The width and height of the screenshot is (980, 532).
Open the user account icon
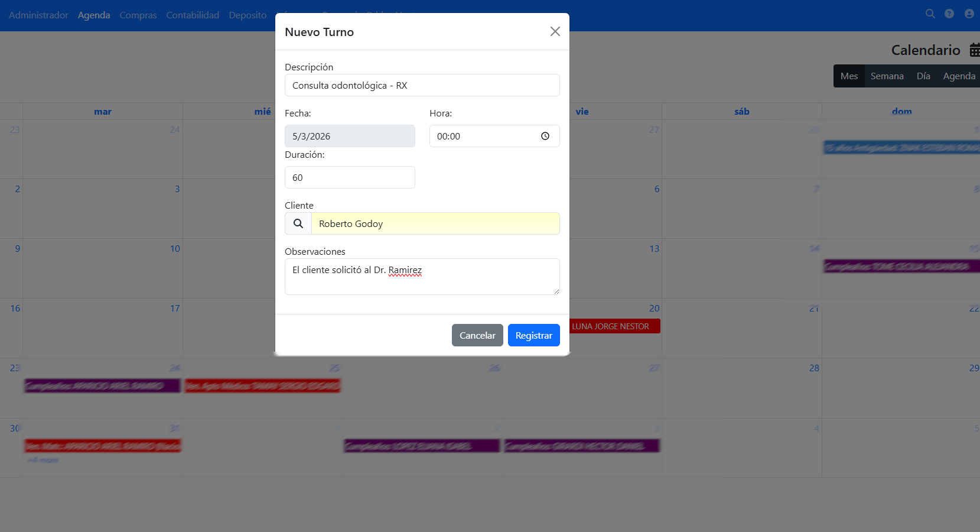[x=969, y=14]
